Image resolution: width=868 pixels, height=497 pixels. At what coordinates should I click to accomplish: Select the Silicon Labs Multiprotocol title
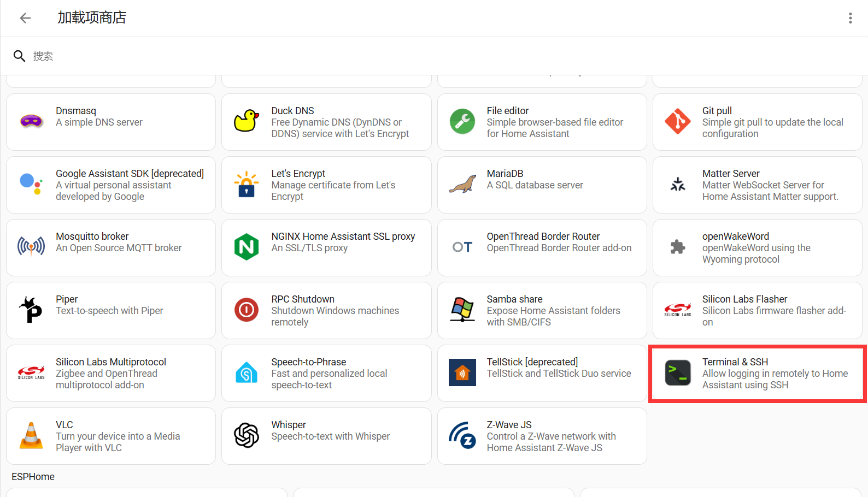(x=111, y=362)
